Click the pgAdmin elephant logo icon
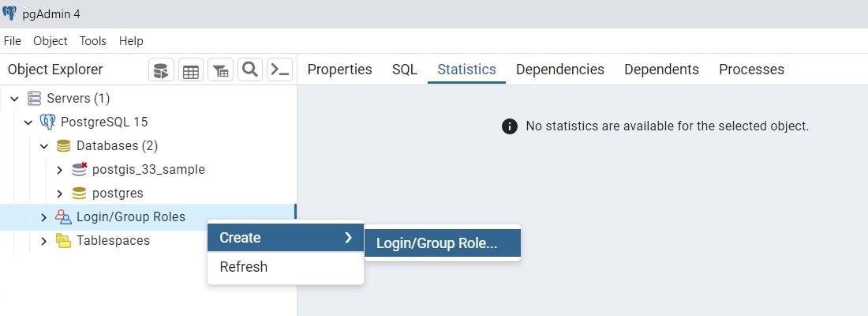The height and width of the screenshot is (316, 868). click(x=9, y=13)
